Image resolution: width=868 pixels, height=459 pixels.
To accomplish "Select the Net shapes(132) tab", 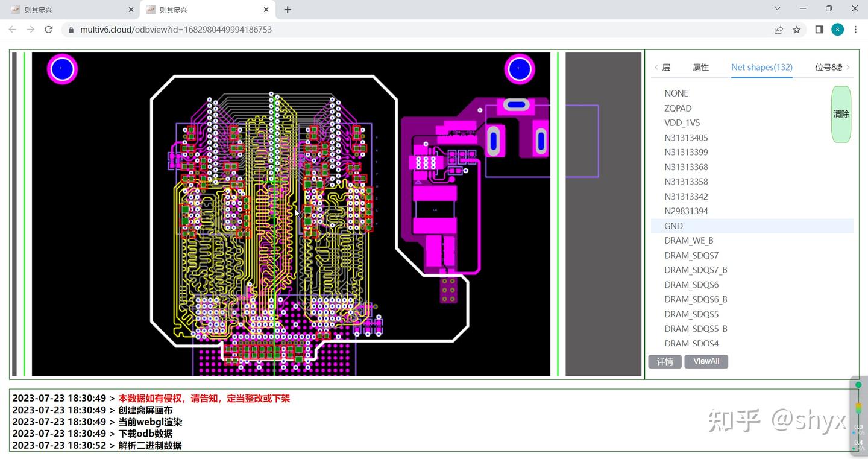I will coord(762,68).
